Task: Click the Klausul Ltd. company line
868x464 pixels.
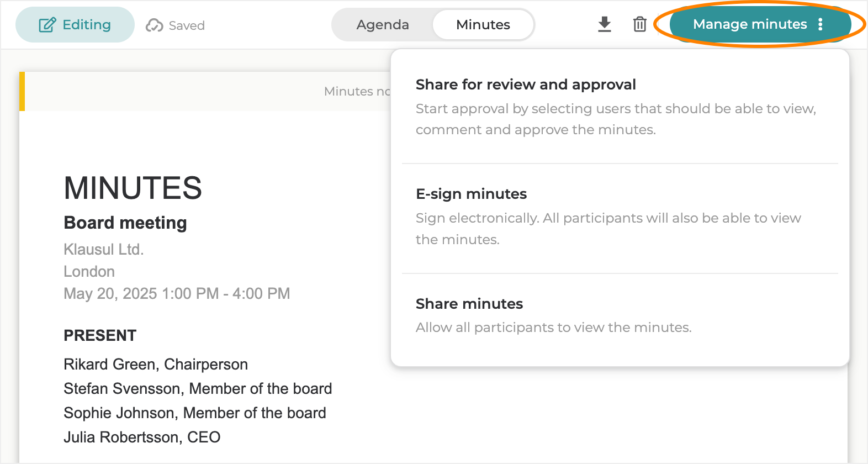Action: coord(104,249)
